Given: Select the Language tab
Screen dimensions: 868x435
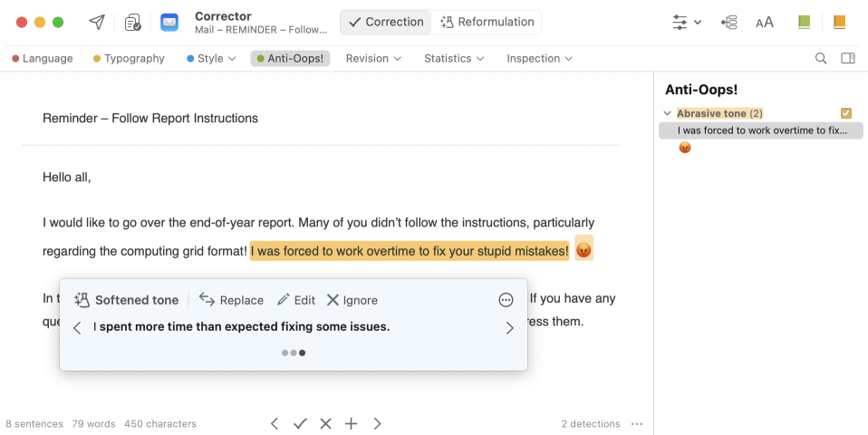Looking at the screenshot, I should [42, 58].
